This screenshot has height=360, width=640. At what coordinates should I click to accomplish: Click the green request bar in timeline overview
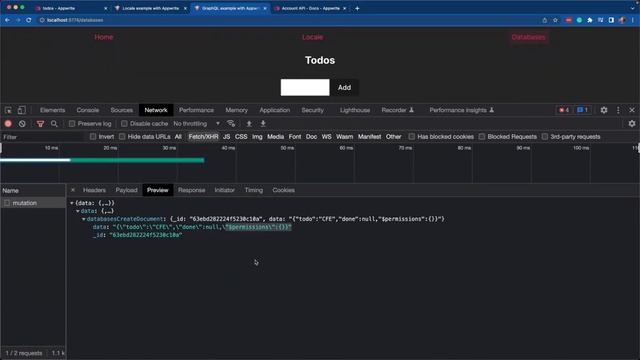(137, 160)
